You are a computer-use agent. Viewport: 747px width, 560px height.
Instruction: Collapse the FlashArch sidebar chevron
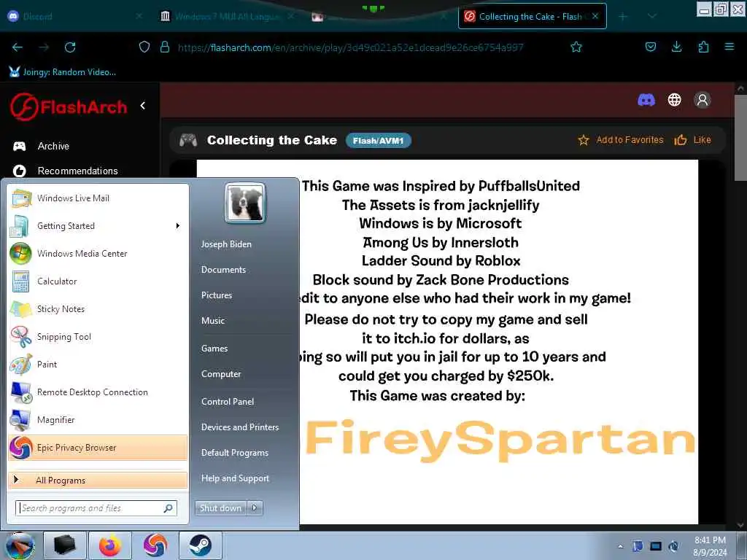[143, 106]
